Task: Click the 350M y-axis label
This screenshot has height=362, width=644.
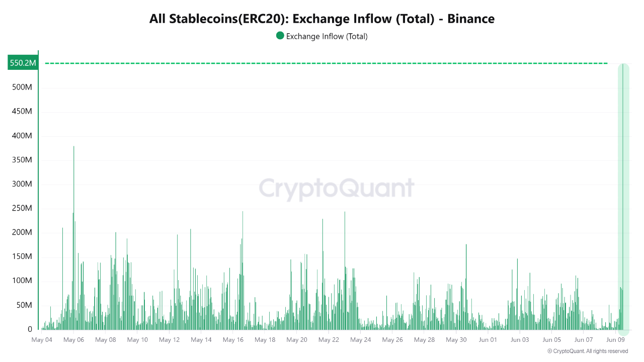Action: pos(22,160)
